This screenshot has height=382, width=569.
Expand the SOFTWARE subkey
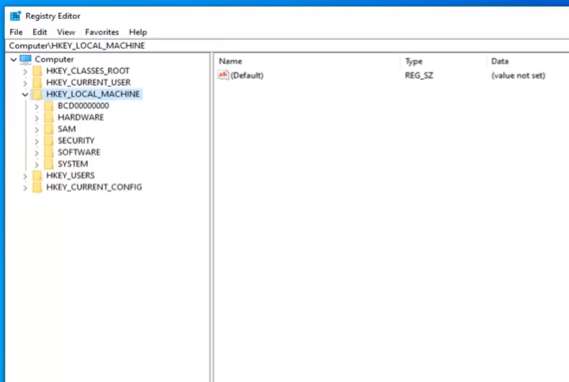click(x=37, y=153)
